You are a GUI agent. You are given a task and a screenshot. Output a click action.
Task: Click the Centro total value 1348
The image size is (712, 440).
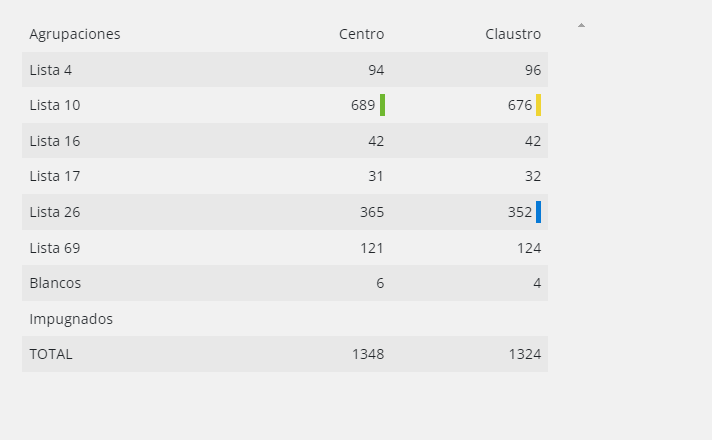pyautogui.click(x=368, y=354)
